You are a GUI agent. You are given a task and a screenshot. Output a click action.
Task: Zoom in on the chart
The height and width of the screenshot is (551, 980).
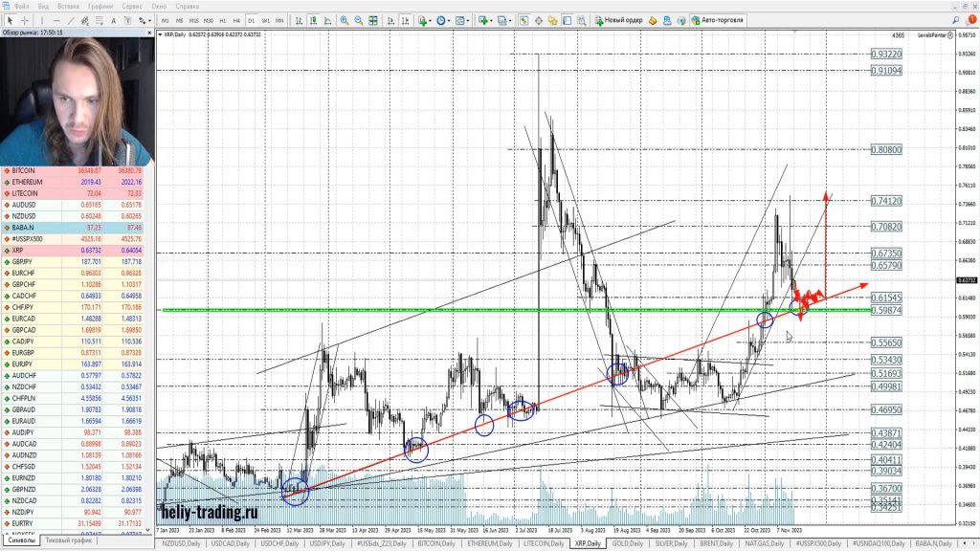tap(344, 20)
